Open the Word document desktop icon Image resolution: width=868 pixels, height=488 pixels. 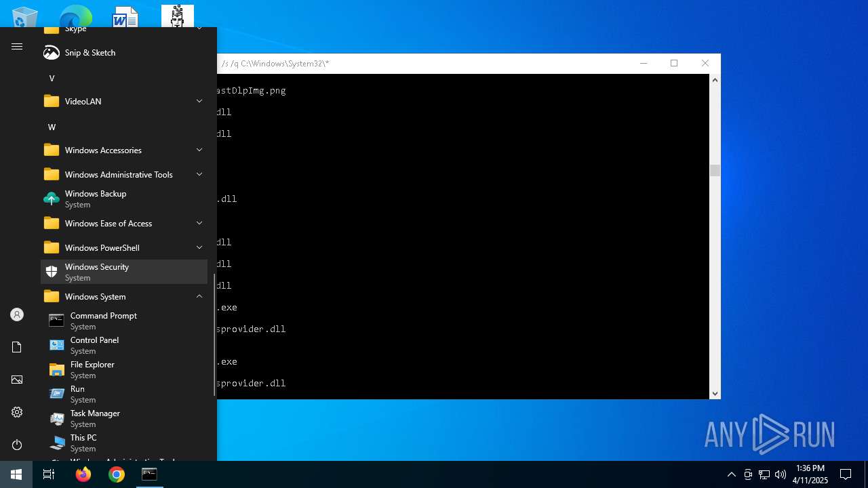pyautogui.click(x=125, y=17)
